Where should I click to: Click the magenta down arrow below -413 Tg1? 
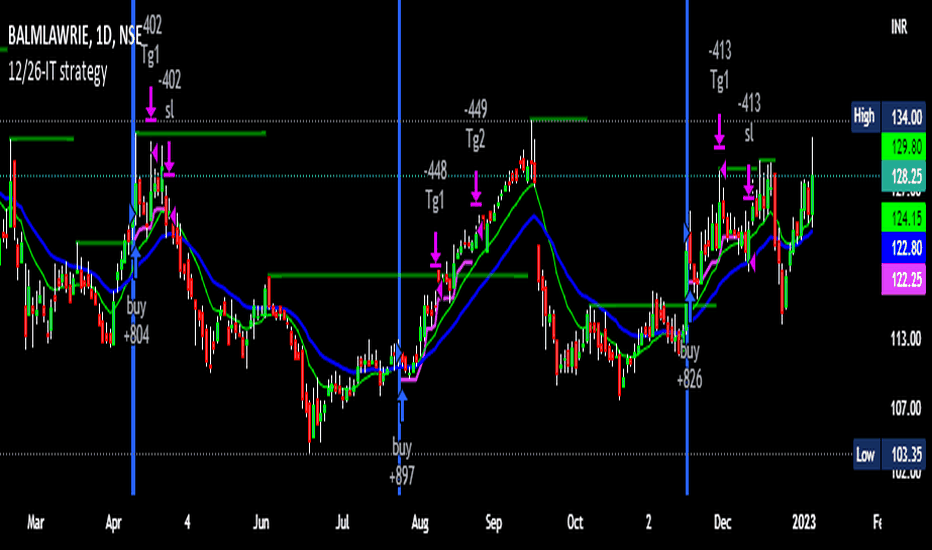click(x=719, y=131)
